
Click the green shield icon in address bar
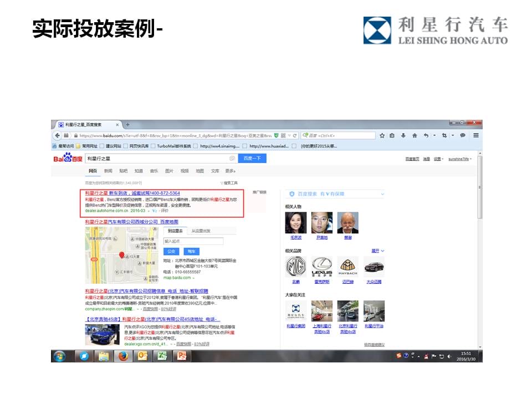[x=276, y=135]
